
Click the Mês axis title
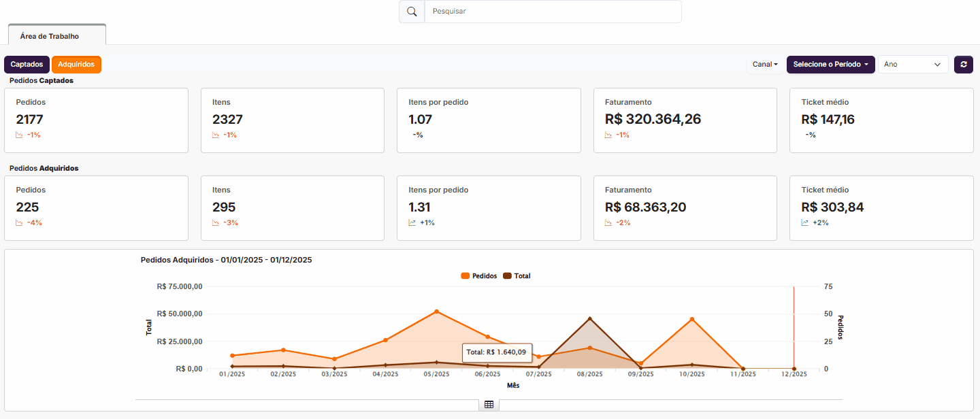tap(513, 385)
